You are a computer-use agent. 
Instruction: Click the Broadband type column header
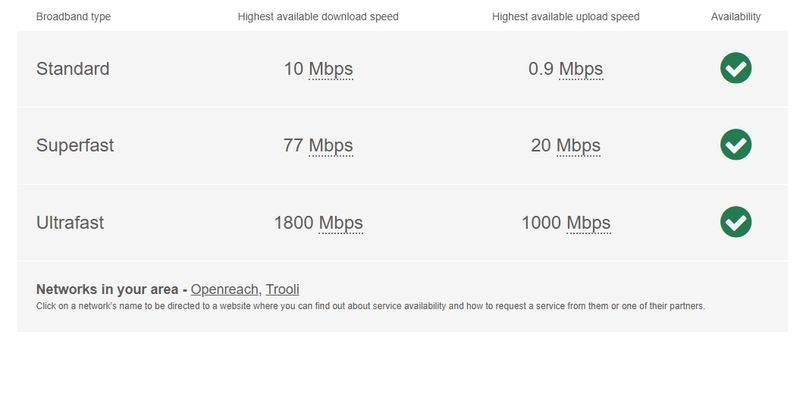(73, 17)
